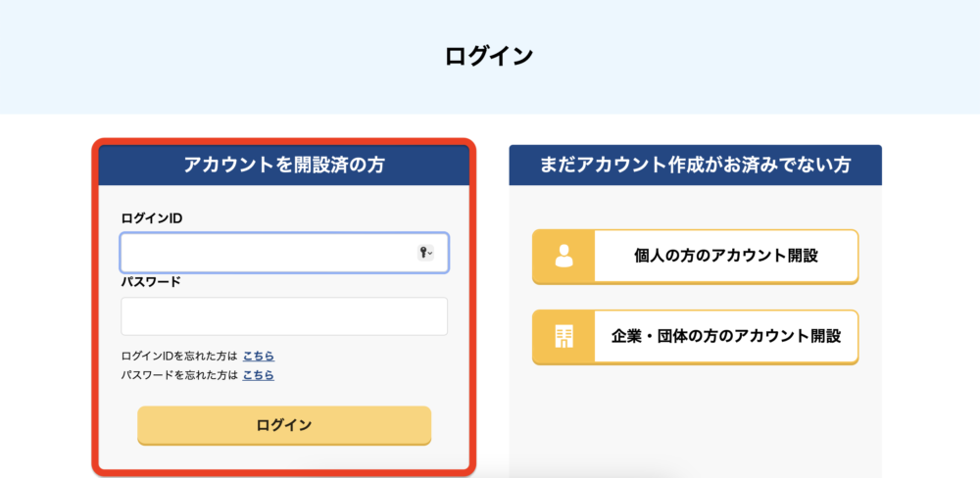Focus the ログインID input field
This screenshot has width=980, height=478.
(284, 253)
